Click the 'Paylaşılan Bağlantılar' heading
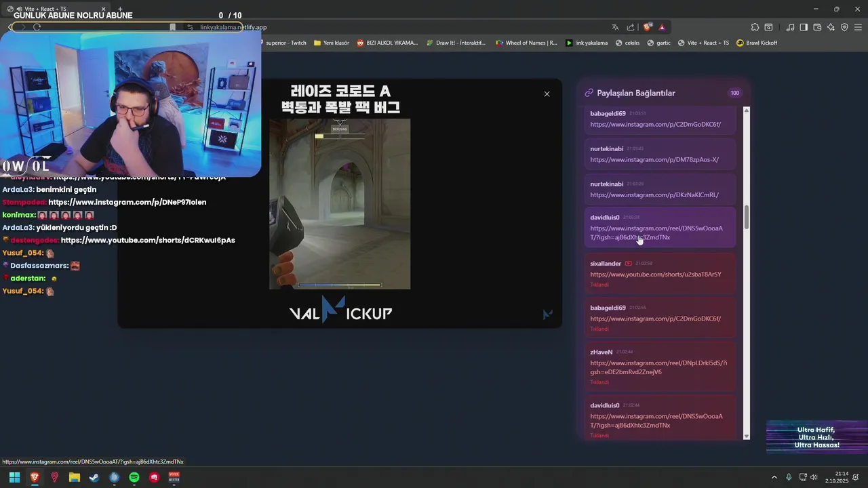Viewport: 868px width, 488px height. (x=636, y=93)
